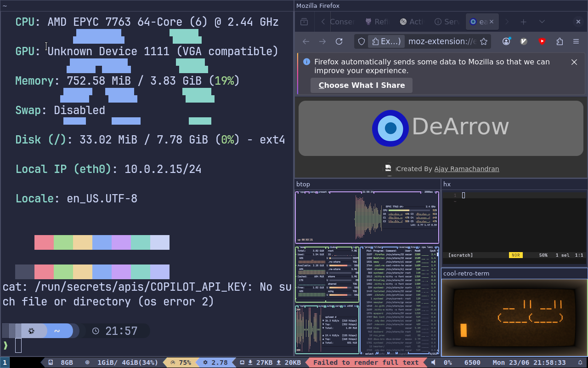Click the 2000ms update interval in btop

click(x=428, y=192)
